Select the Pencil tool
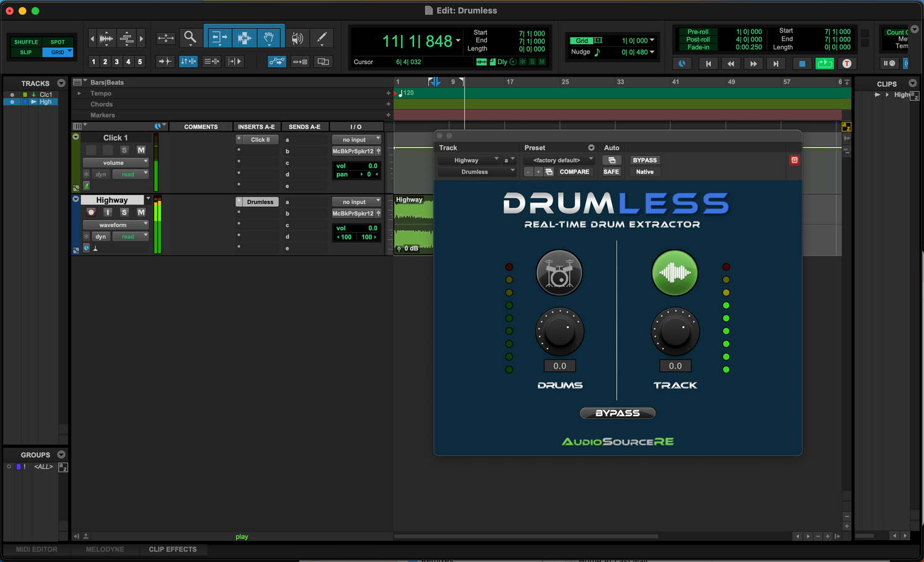The image size is (924, 562). point(322,38)
